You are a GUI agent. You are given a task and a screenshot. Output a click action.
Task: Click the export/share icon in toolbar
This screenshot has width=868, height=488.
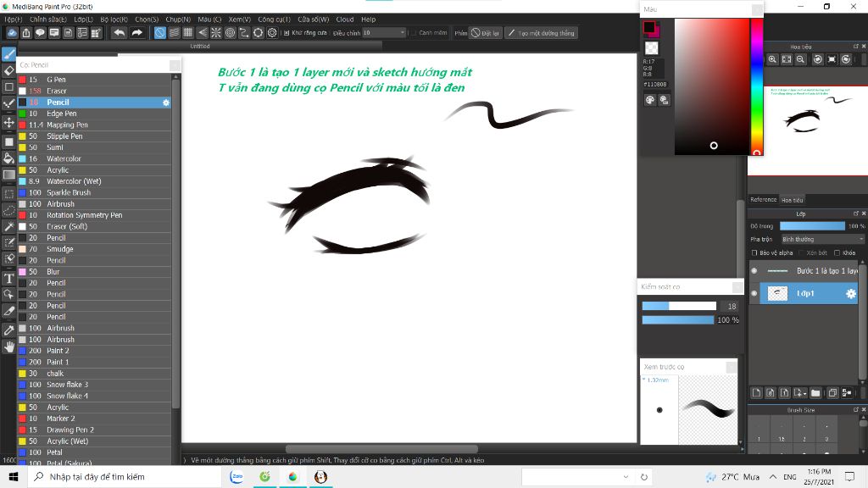26,33
